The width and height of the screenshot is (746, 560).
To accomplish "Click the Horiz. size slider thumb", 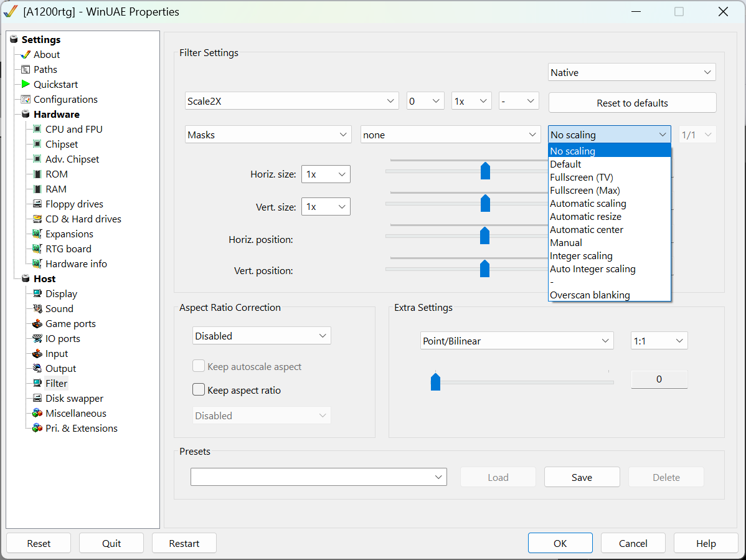I will tap(485, 170).
